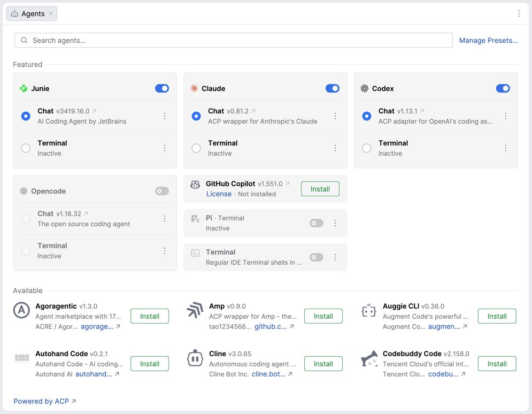The height and width of the screenshot is (414, 532).
Task: Click the Amp logo icon
Action: click(195, 310)
